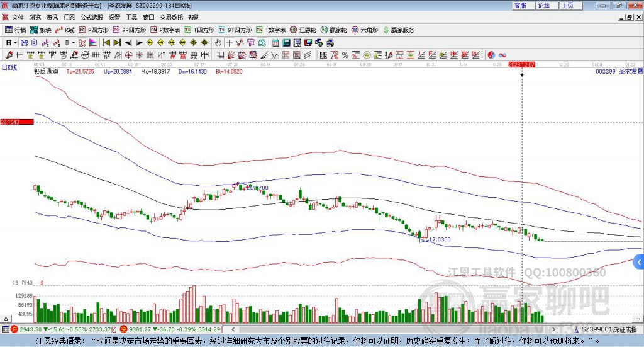Screen dimensions: 644x347
Task: Open the 板块 sector view
Action: tap(41, 30)
